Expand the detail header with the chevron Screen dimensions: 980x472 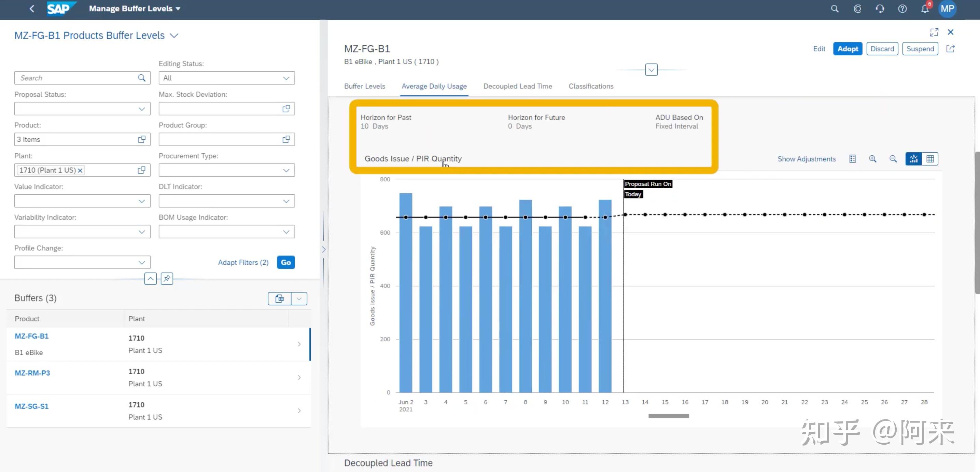pyautogui.click(x=651, y=70)
